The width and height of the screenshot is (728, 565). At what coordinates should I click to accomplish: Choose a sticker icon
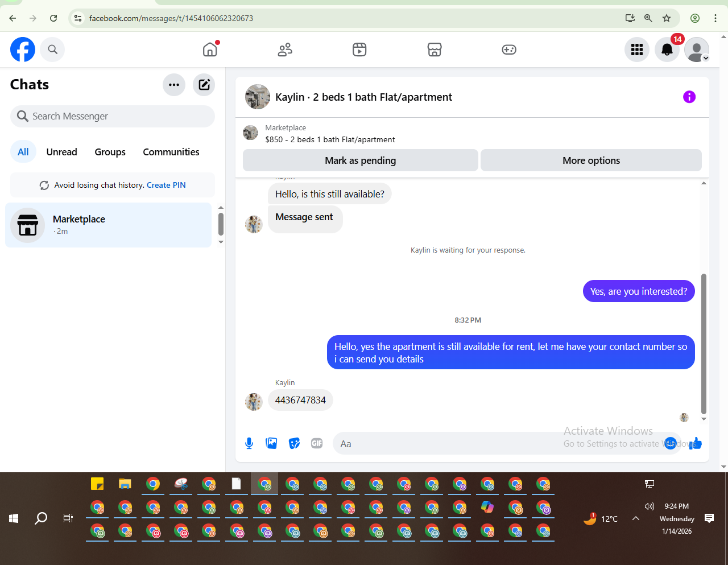click(x=294, y=443)
